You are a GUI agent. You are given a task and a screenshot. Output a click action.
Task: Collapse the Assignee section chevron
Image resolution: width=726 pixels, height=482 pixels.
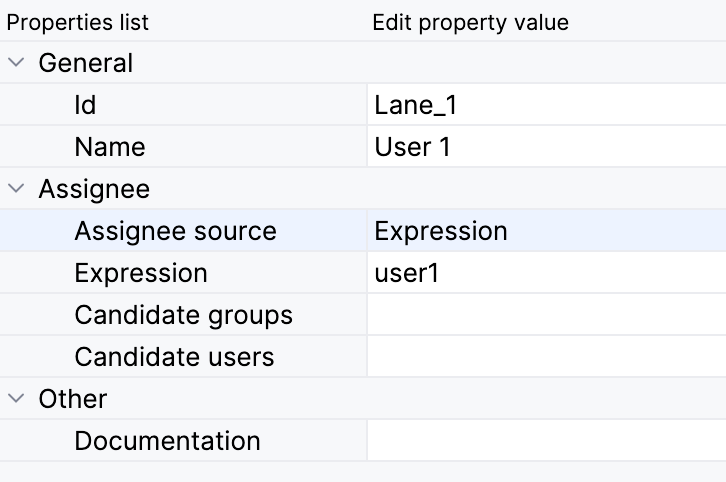coord(16,189)
